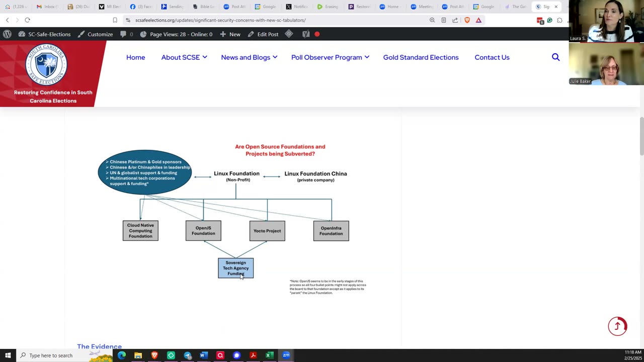The image size is (644, 362).
Task: Open the Yoast SEO icon in admin bar
Action: [x=306, y=34]
